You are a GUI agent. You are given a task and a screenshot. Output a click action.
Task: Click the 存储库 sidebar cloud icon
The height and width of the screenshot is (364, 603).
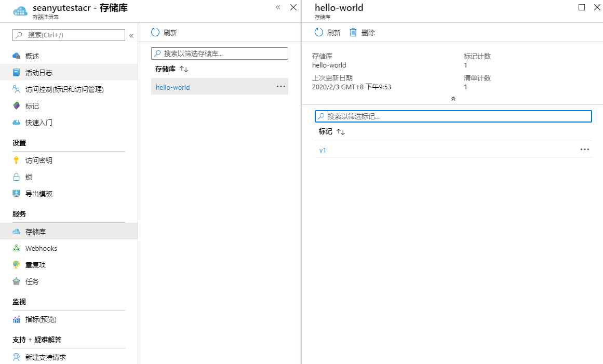16,232
